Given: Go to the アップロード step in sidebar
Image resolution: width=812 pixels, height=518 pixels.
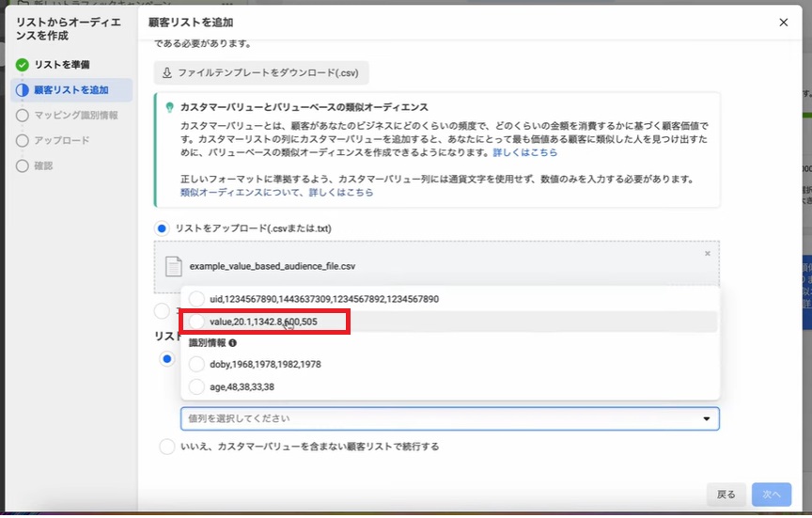Looking at the screenshot, I should pyautogui.click(x=62, y=141).
